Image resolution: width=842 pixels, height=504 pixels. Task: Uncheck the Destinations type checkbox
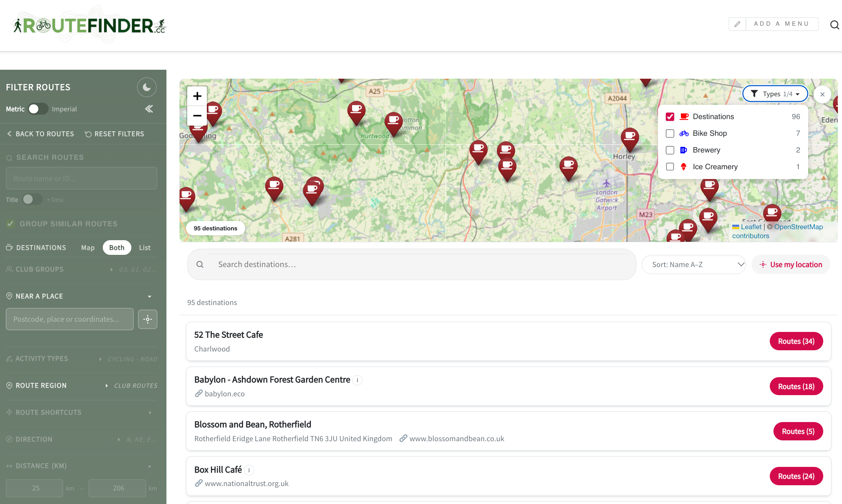tap(670, 117)
